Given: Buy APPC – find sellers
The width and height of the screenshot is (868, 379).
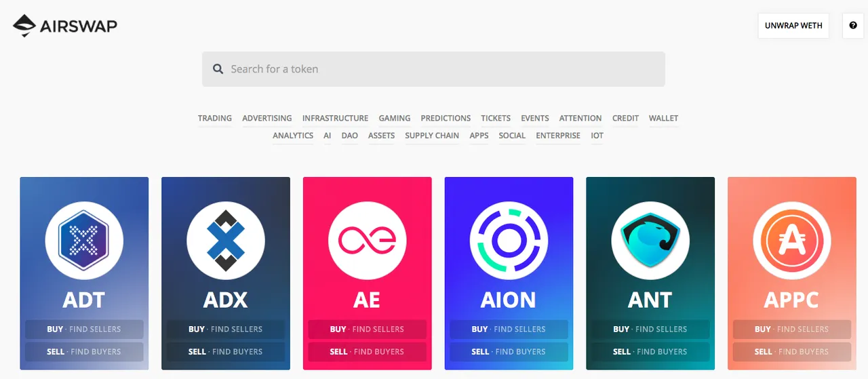Looking at the screenshot, I should (x=792, y=330).
